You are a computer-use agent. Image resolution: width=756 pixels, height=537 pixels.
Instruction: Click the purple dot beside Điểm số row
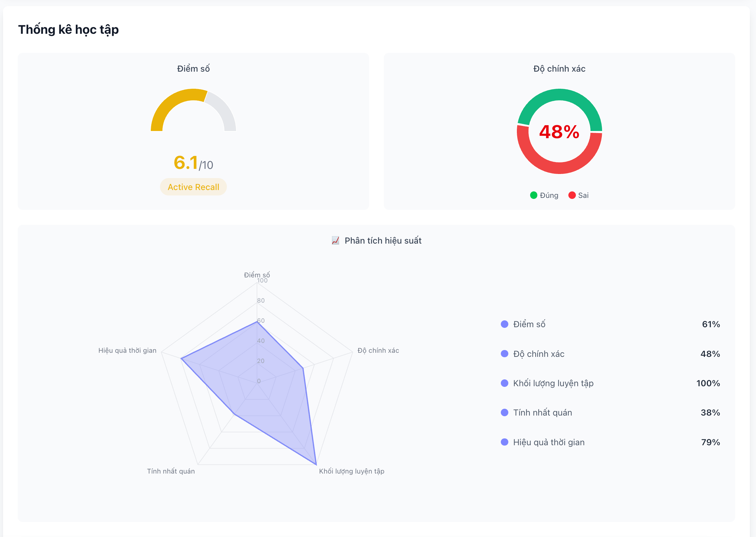coord(505,324)
